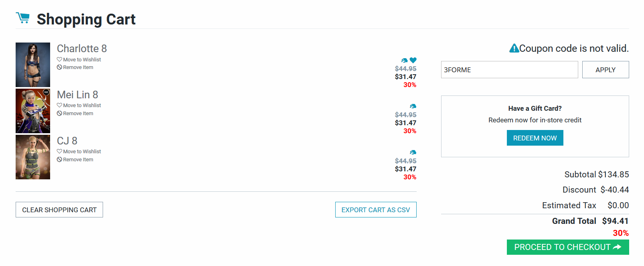644x266 pixels.
Task: Click the warning triangle icon by the coupon error
Action: tap(514, 49)
